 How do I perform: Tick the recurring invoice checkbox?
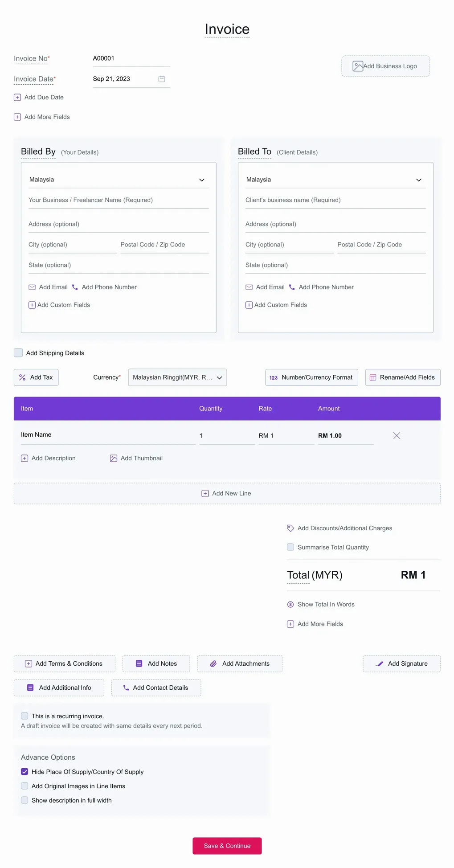(x=25, y=716)
